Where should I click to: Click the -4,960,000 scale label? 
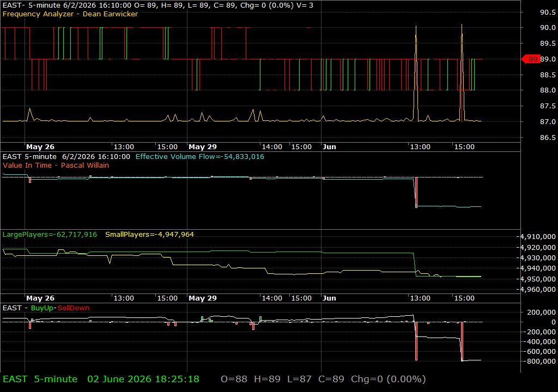(x=537, y=290)
